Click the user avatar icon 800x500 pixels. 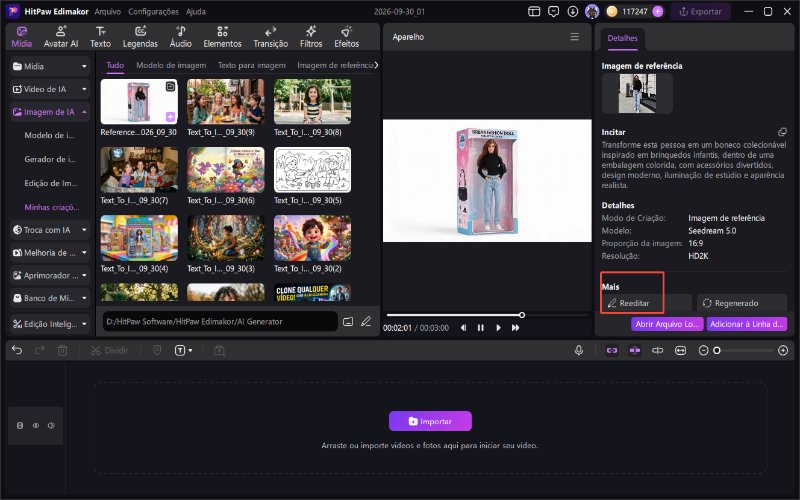click(x=592, y=11)
